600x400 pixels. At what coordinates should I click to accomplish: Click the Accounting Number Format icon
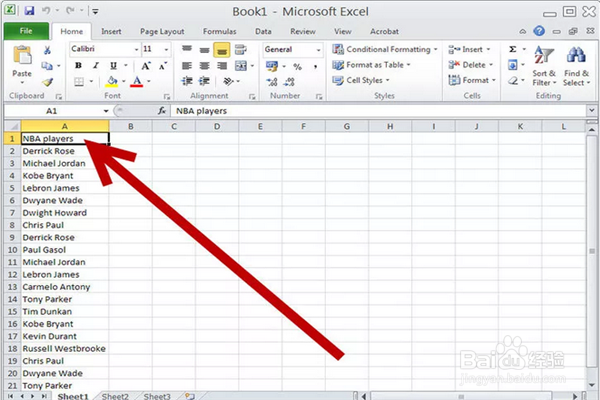(x=272, y=66)
